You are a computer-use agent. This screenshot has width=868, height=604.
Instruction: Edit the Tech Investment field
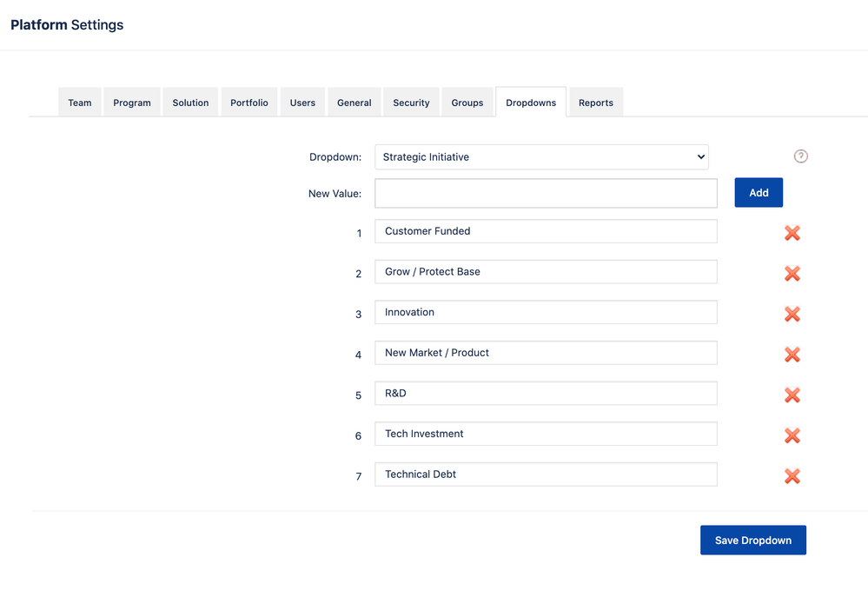click(546, 434)
